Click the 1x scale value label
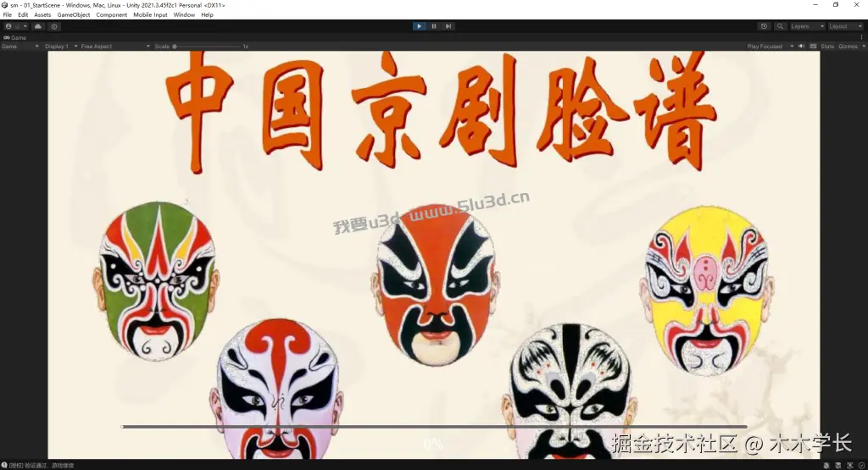Screen dimensions: 868x470 tap(245, 47)
